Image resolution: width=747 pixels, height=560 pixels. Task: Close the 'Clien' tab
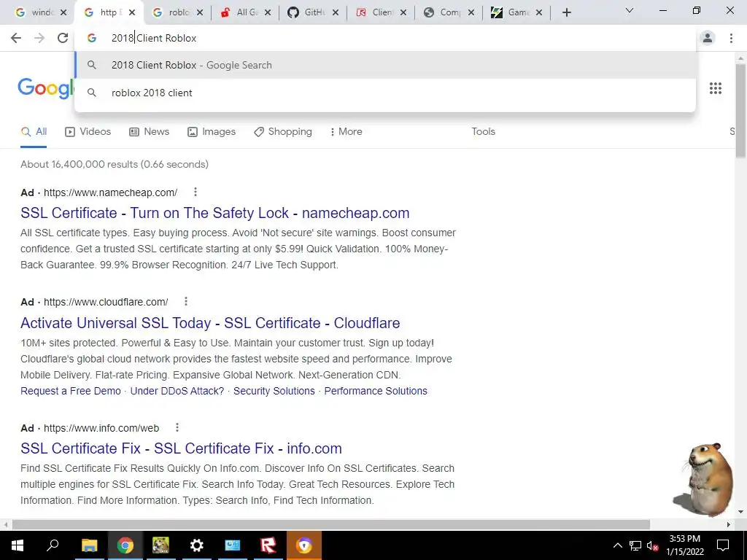click(x=403, y=13)
